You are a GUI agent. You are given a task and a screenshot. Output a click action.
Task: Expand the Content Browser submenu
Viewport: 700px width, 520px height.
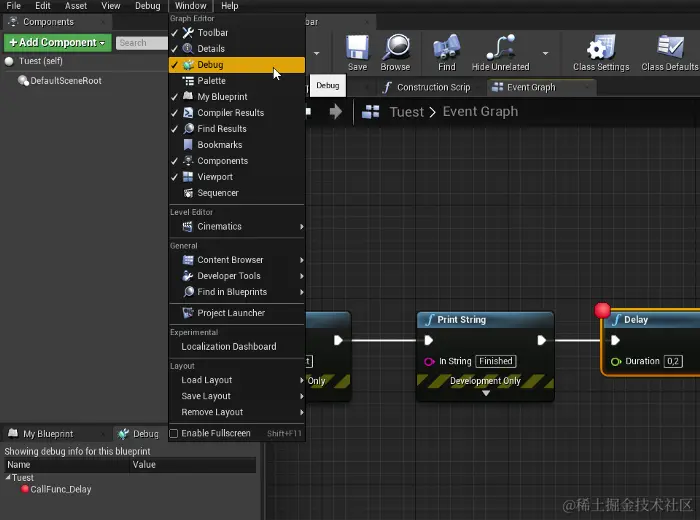pos(237,260)
